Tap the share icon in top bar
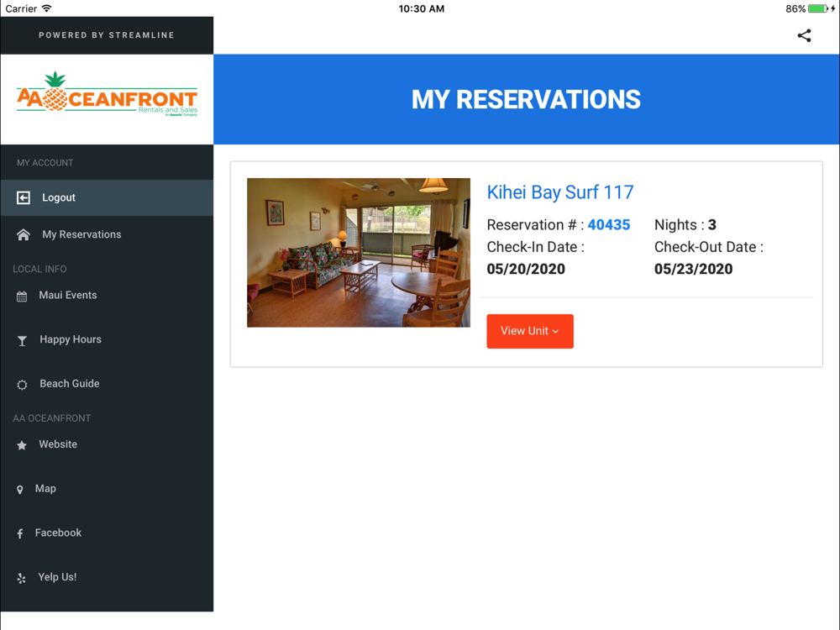The height and width of the screenshot is (630, 840). coord(804,35)
